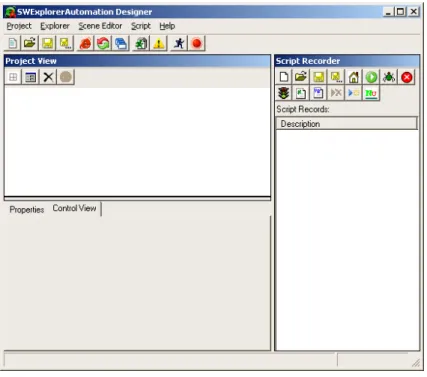Click the green arrow page icon in main toolbar
Screen dimensions: 427x377
pyautogui.click(x=141, y=43)
